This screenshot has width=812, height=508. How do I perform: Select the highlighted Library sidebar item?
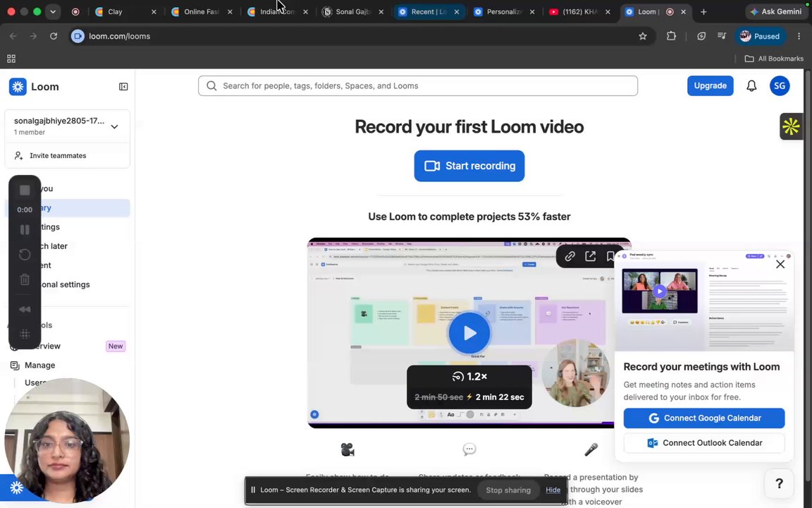(x=68, y=208)
